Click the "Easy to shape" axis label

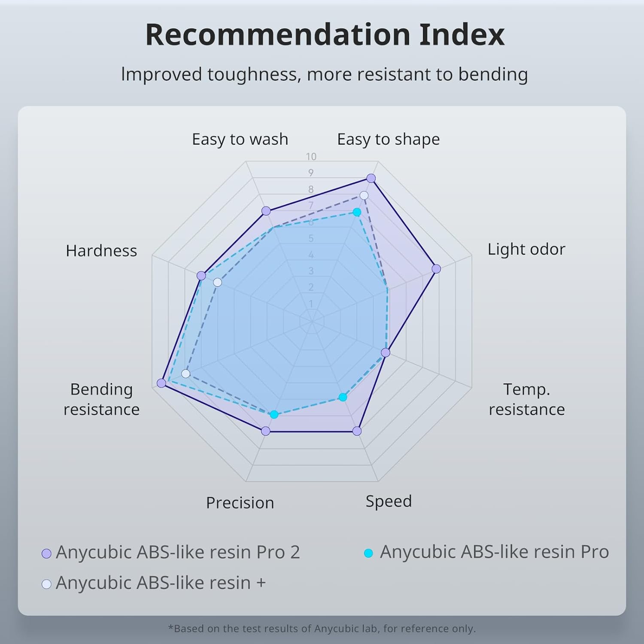388,140
